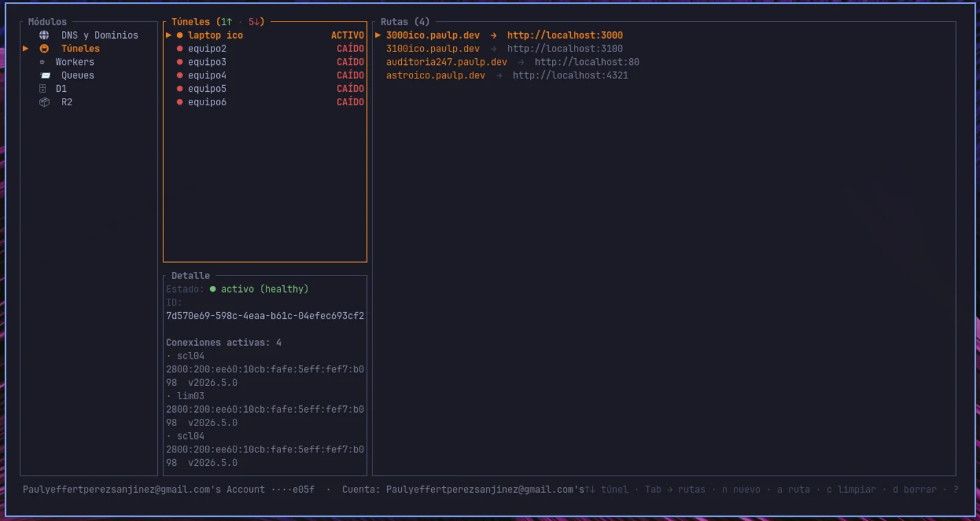Screen dimensions: 980x521
Task: Click the red status dot beside equipo5
Action: [179, 89]
